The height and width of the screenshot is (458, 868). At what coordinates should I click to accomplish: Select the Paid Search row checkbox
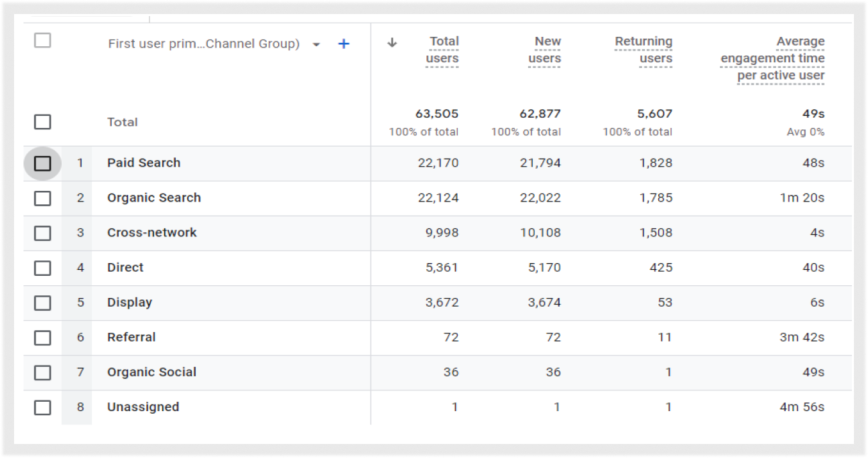[42, 163]
